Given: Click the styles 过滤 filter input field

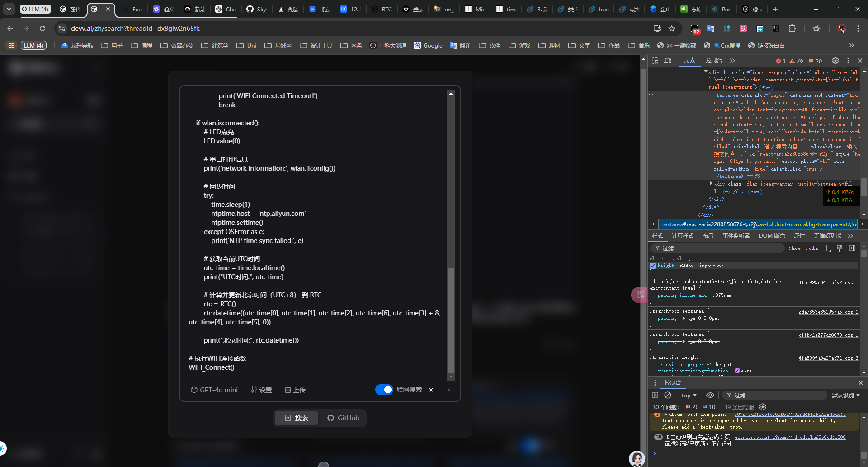Looking at the screenshot, I should pyautogui.click(x=719, y=248).
